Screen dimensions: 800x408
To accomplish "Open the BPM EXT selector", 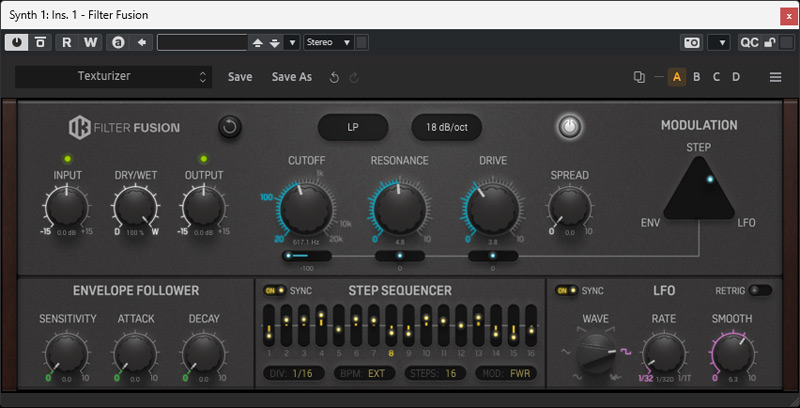I will (364, 373).
